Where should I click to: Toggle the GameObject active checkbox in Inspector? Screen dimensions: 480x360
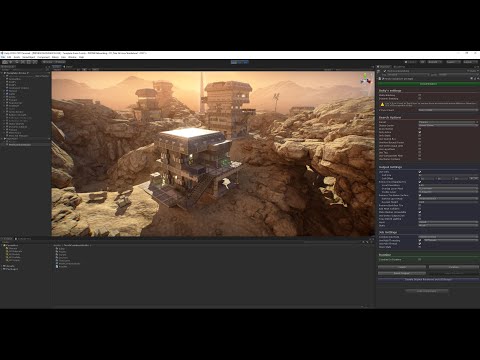click(x=385, y=71)
